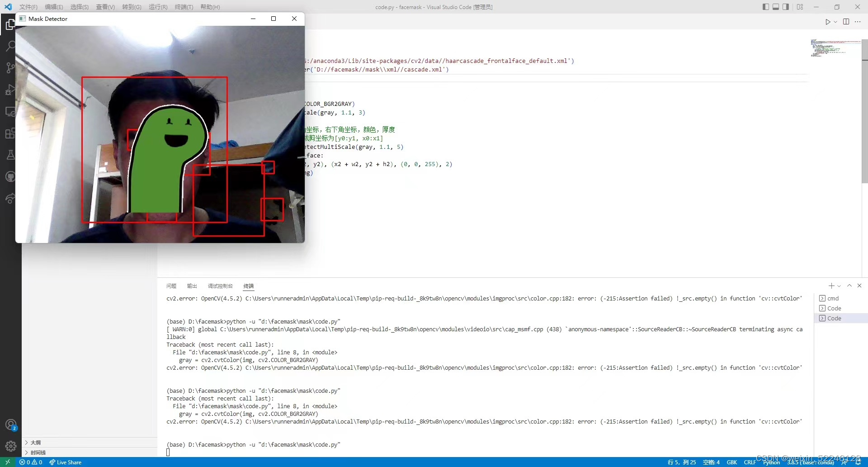This screenshot has width=868, height=467.
Task: Open the 终端(T) menu
Action: (184, 7)
